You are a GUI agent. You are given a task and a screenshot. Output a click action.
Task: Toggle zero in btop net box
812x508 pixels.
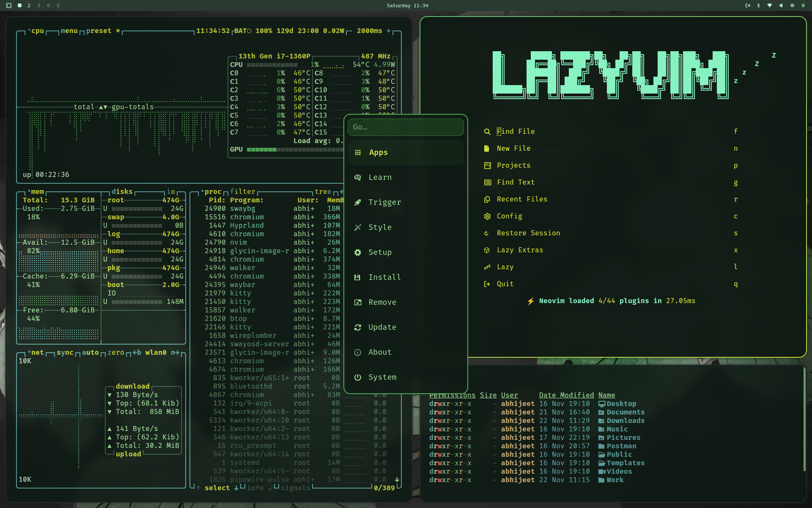pos(116,353)
